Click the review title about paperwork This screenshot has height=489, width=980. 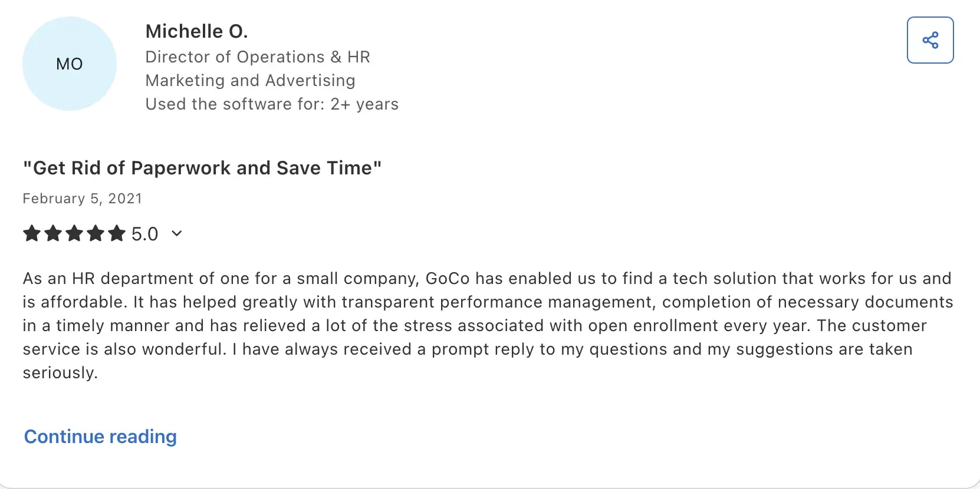[202, 168]
